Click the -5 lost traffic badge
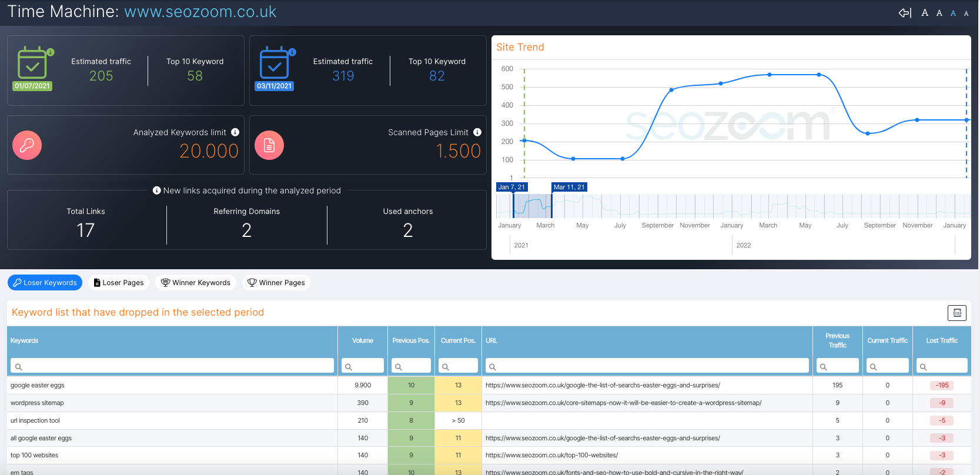This screenshot has height=475, width=980. [x=942, y=421]
